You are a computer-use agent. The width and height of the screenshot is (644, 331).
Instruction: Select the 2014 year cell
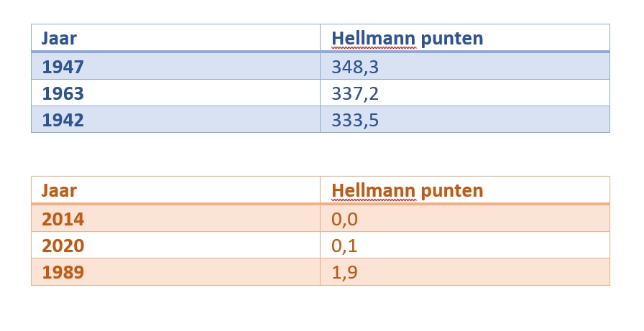(x=63, y=219)
